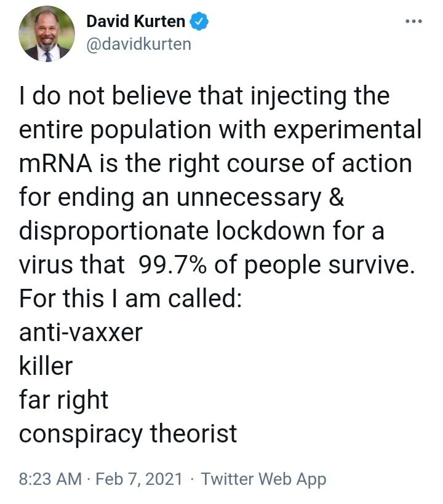Click the 'conspiracy theorist' line
443x504 pixels.
128,433
